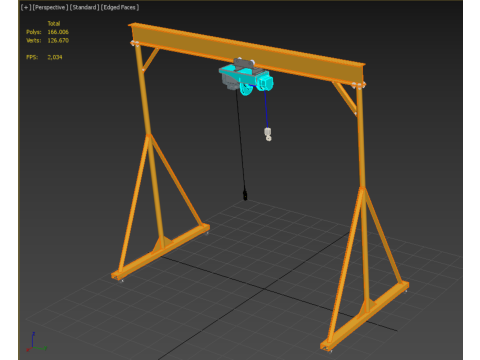480x360 pixels.
Task: Click the FPS value 2,034
Action: [x=55, y=57]
